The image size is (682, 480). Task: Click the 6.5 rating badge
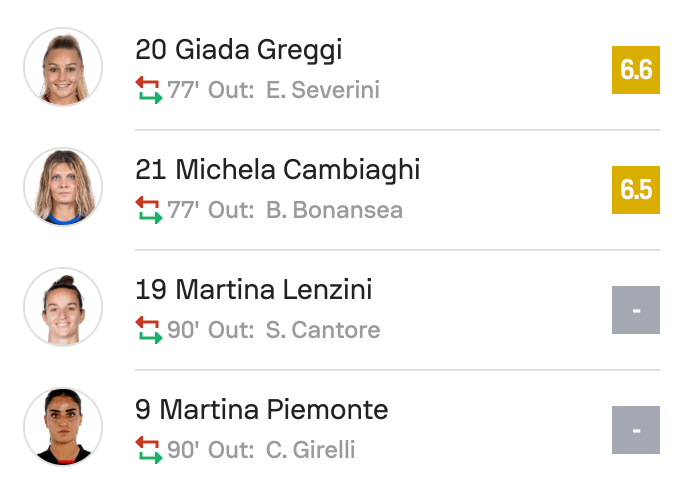click(636, 190)
